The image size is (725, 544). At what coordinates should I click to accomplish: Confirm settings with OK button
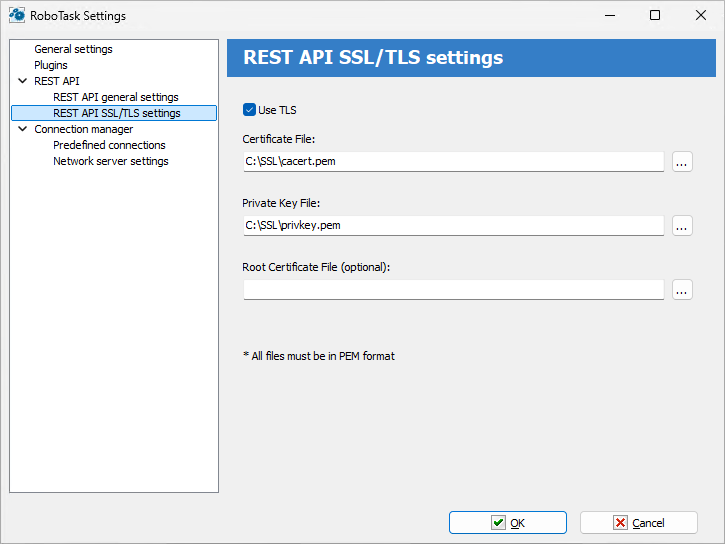508,523
